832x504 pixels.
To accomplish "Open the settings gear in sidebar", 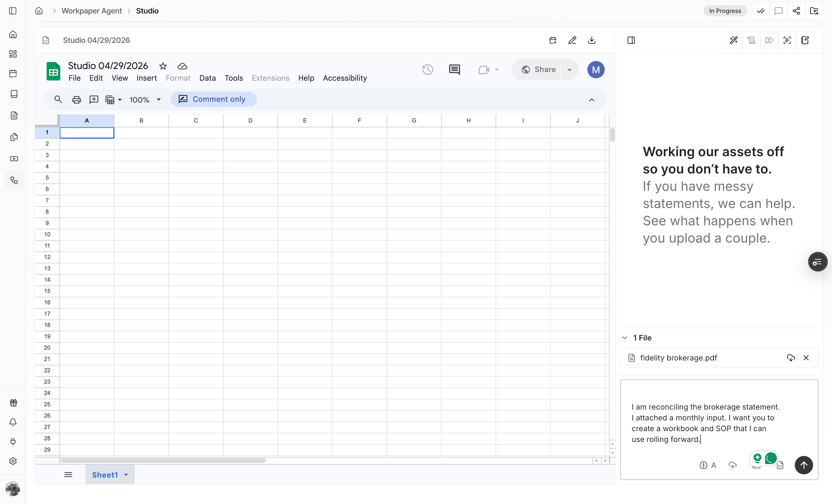I will click(x=13, y=461).
